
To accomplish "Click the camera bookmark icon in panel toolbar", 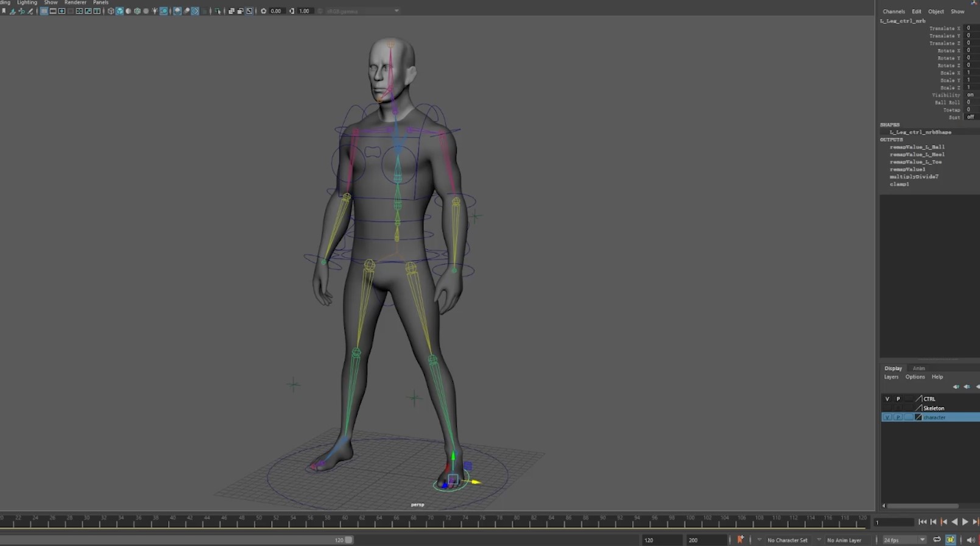I will (4, 11).
